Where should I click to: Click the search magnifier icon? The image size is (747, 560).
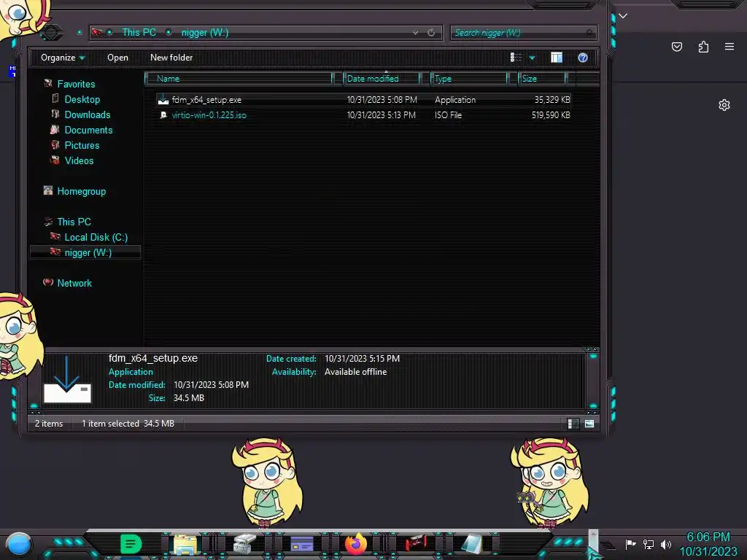(589, 32)
